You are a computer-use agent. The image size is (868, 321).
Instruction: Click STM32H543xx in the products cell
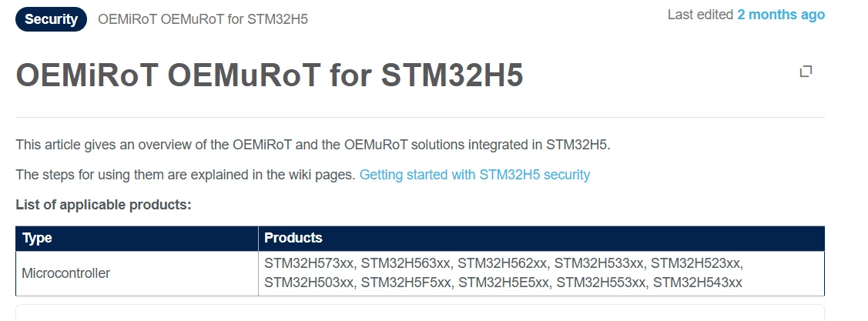pyautogui.click(x=698, y=283)
